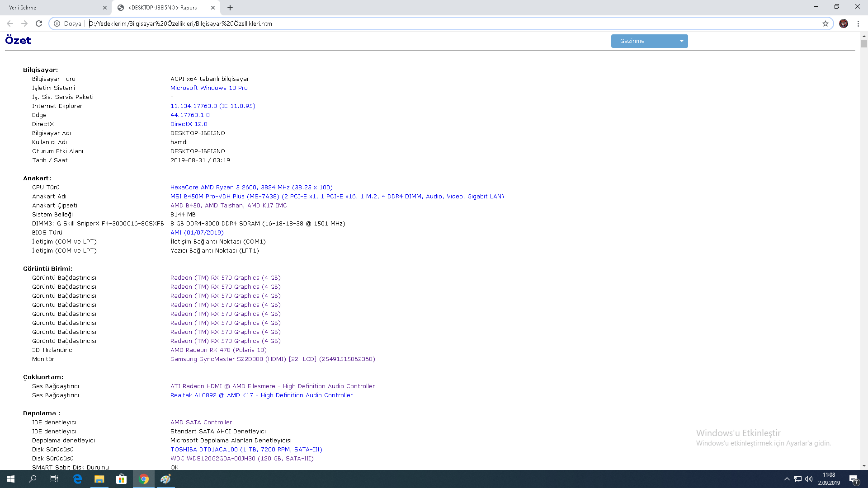Open the Gezinme dropdown

click(x=649, y=41)
